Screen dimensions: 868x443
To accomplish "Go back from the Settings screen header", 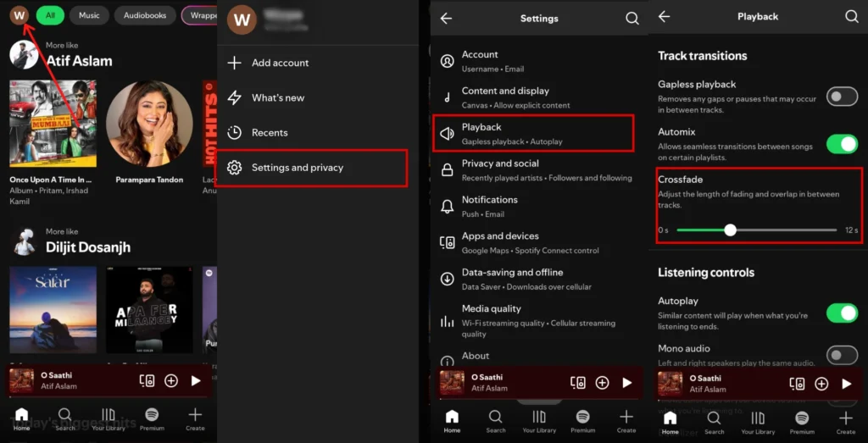I will (446, 19).
